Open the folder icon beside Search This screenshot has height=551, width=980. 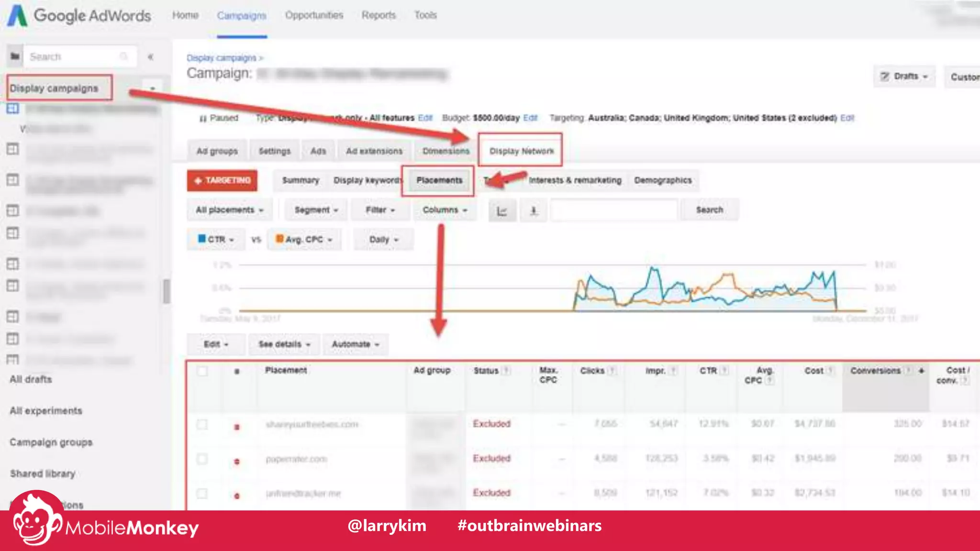(x=15, y=56)
